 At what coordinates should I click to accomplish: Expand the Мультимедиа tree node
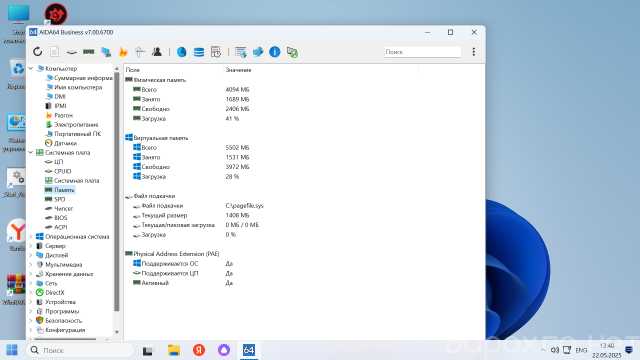coord(31,265)
